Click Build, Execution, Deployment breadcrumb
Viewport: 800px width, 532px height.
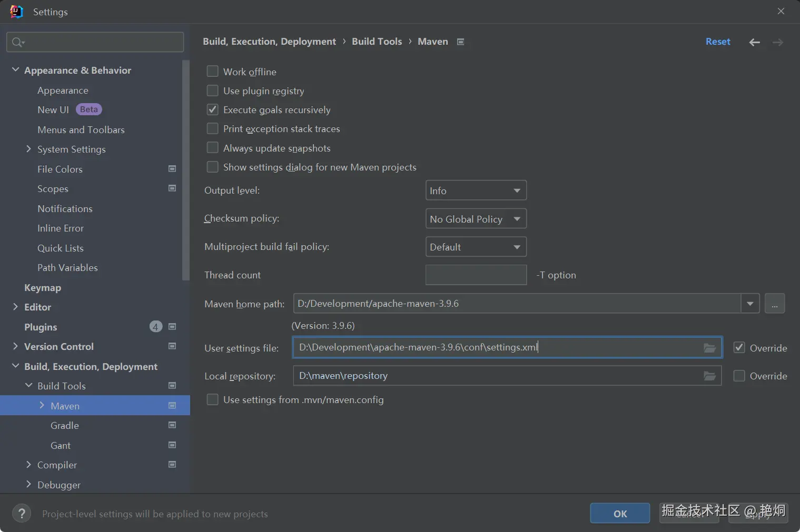(x=269, y=42)
